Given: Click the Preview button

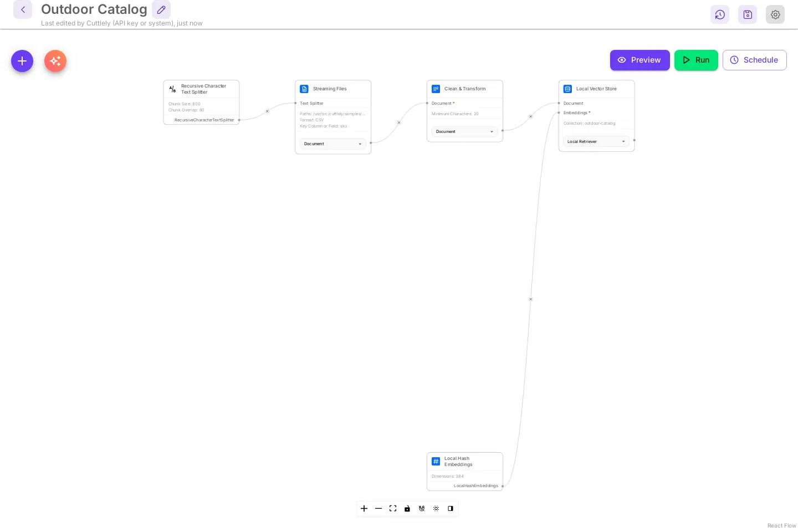Looking at the screenshot, I should 640,60.
